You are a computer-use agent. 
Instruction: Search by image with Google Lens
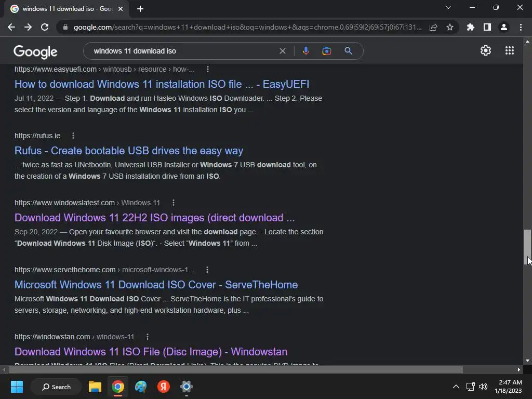(327, 51)
